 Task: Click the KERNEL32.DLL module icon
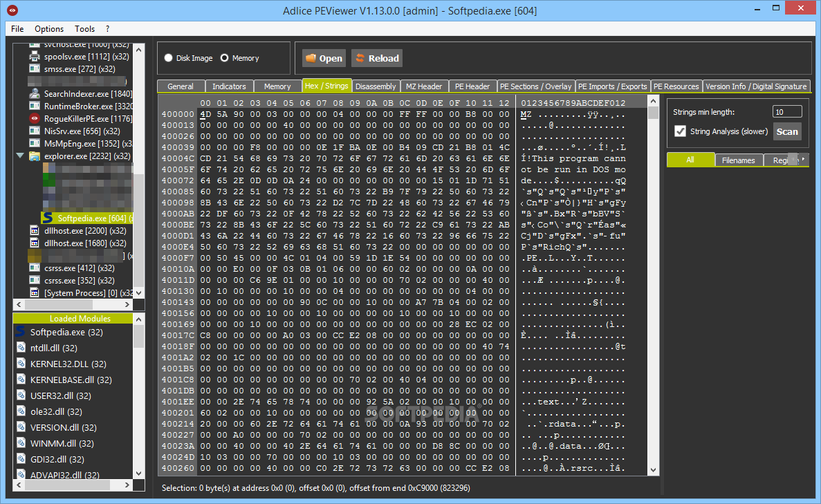click(21, 363)
